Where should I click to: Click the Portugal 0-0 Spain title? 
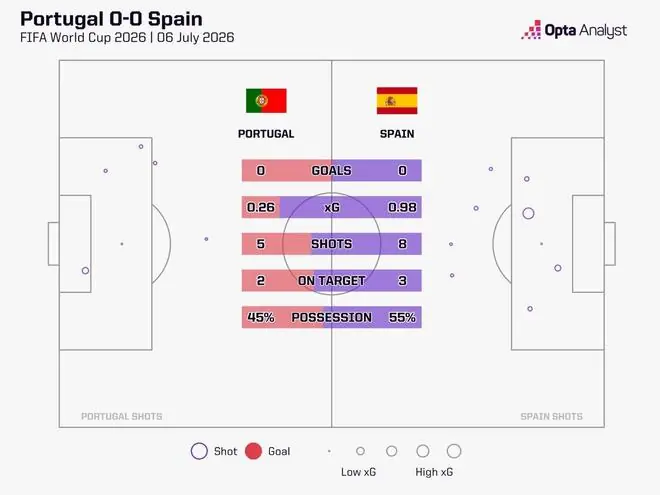pyautogui.click(x=112, y=19)
